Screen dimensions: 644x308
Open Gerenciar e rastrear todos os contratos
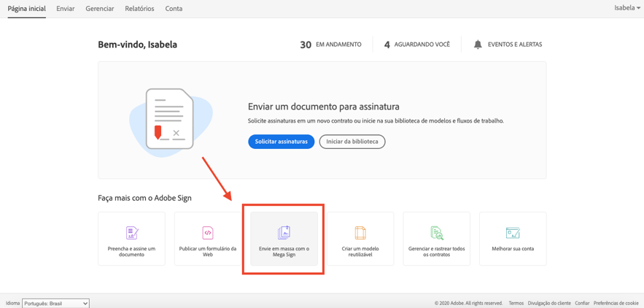[x=437, y=239]
